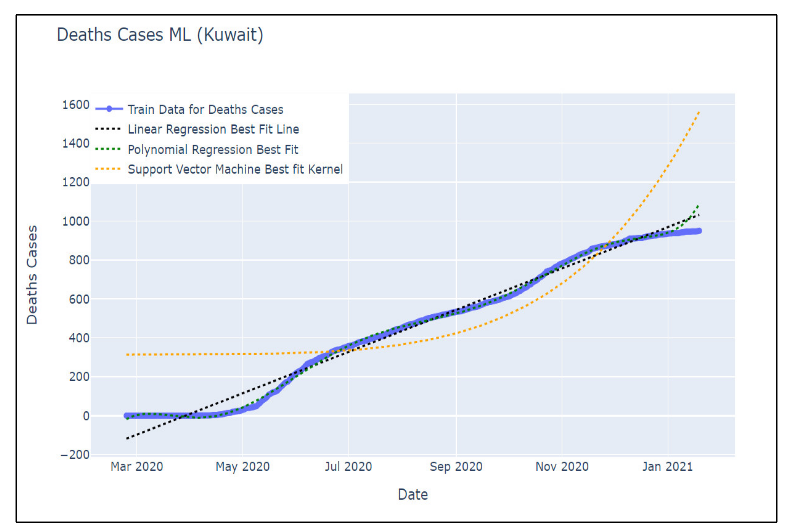Click the Jul 2020 x-axis tick label
The width and height of the screenshot is (796, 532).
tap(348, 467)
